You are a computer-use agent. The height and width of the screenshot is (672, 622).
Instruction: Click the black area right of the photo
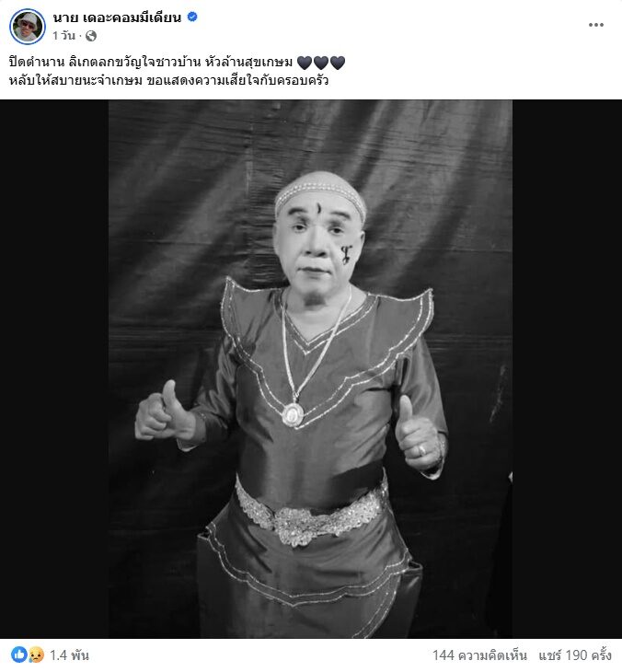pyautogui.click(x=567, y=369)
